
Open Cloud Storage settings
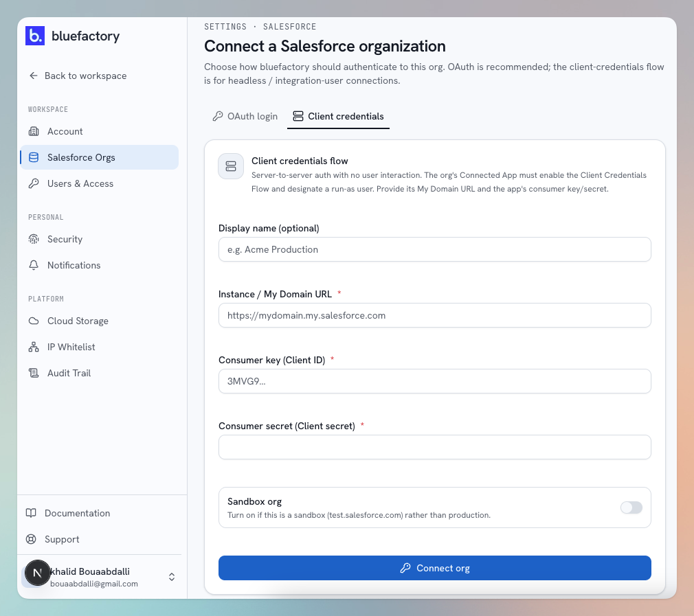click(x=100, y=321)
